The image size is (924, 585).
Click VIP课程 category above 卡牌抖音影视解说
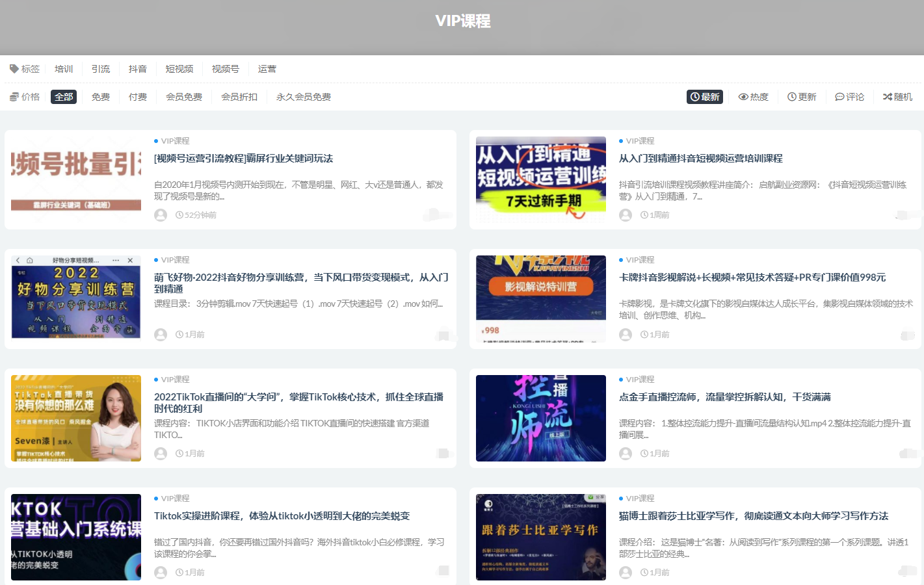pos(640,260)
